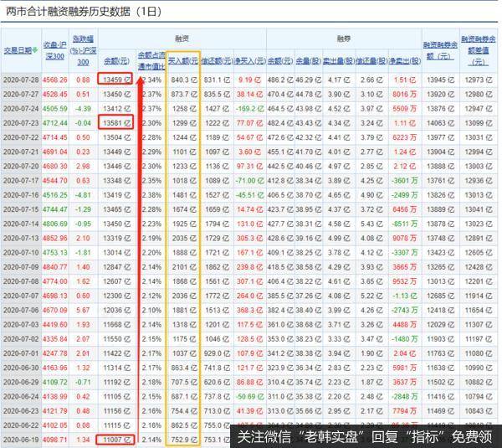Click the 卖出量(股) column header
This screenshot has height=448, width=502.
pos(339,61)
